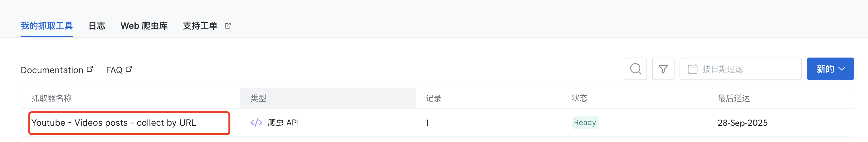Open the 日志 tab
This screenshot has height=142, width=868.
[97, 26]
